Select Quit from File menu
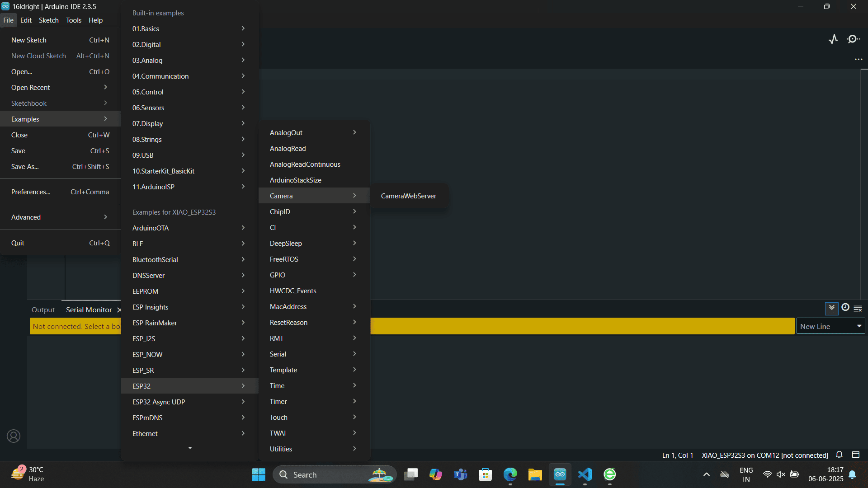Screen dimensions: 868x488 61,243
